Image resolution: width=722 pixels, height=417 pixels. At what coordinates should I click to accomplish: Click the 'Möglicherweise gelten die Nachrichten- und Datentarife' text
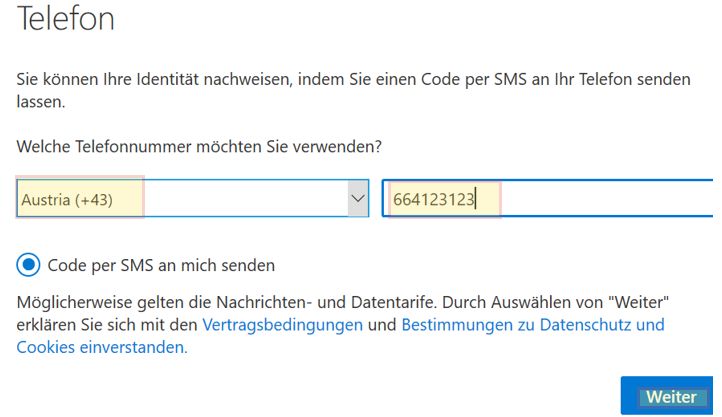click(x=220, y=302)
